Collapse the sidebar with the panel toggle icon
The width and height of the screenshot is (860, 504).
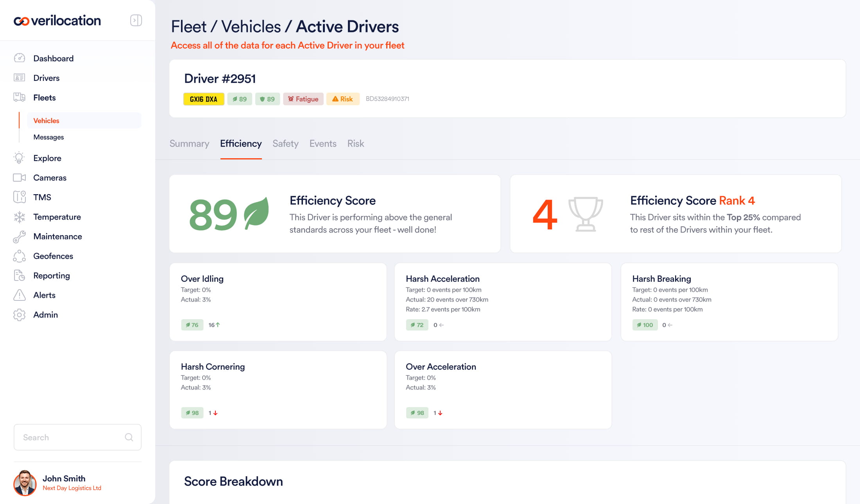pos(136,20)
